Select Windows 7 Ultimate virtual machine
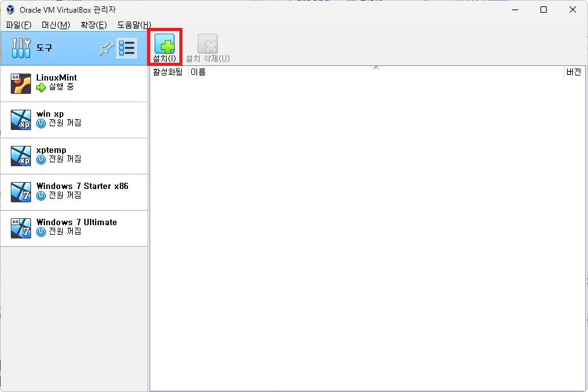This screenshot has width=588, height=392. point(74,228)
